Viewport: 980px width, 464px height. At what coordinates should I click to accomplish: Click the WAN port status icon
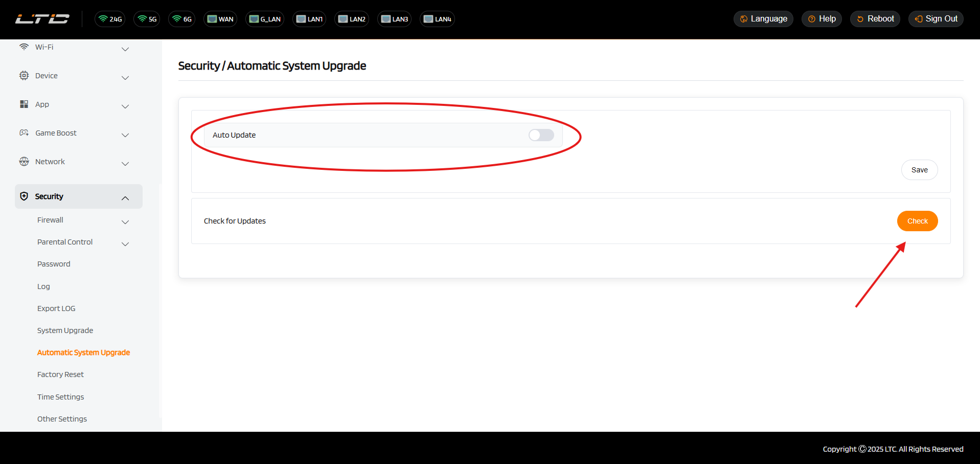(x=220, y=19)
